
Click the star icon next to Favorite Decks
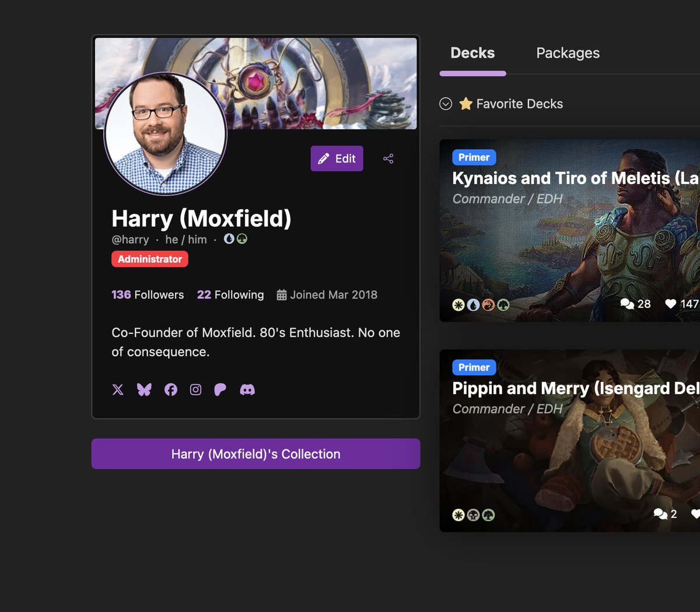466,104
